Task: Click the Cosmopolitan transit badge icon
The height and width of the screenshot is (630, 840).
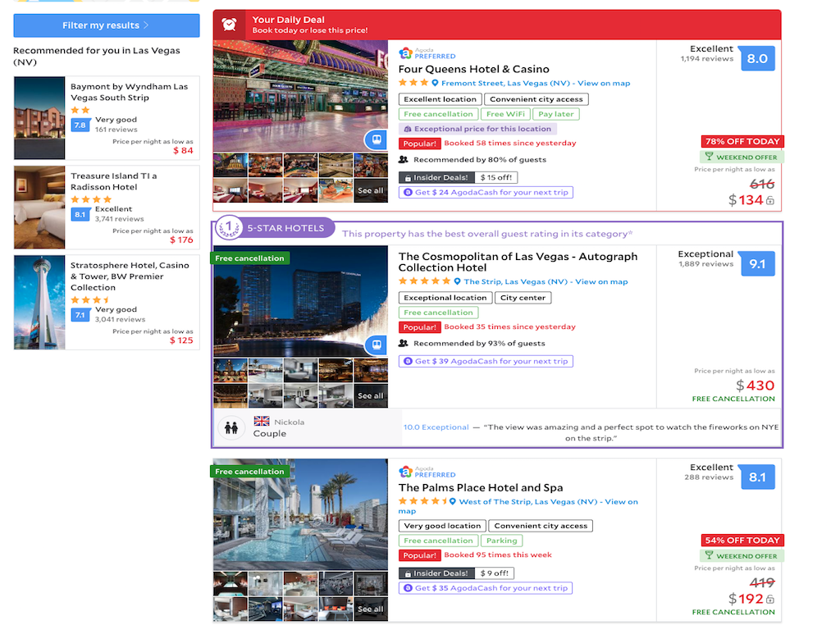Action: click(377, 345)
